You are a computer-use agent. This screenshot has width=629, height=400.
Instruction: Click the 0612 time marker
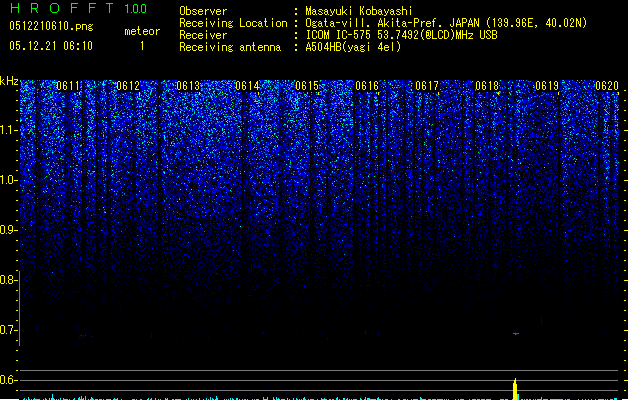(128, 86)
